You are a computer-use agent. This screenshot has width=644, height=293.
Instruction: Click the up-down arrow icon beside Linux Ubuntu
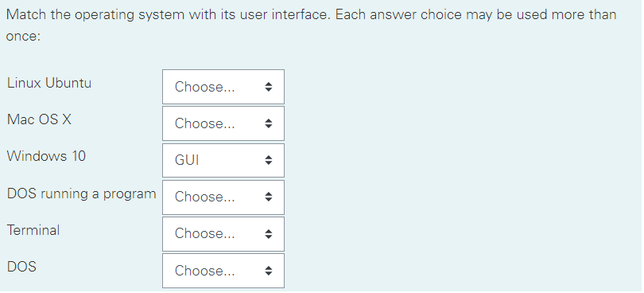(x=268, y=87)
